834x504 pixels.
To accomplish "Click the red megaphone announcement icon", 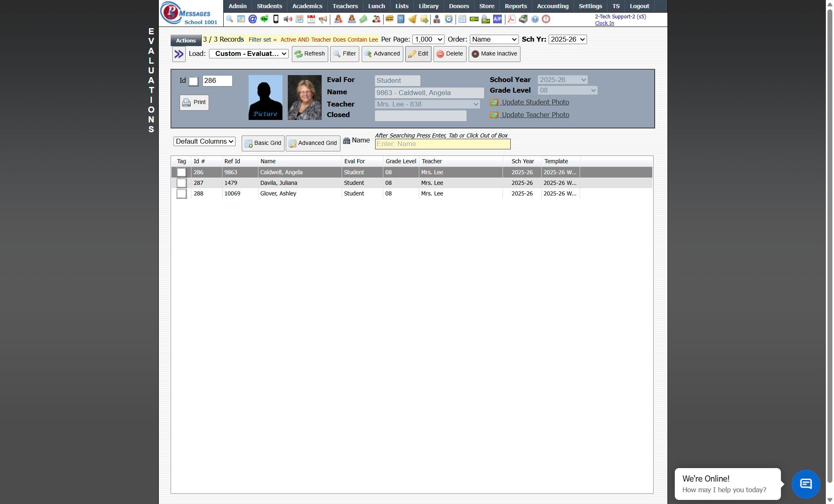I will pos(323,19).
